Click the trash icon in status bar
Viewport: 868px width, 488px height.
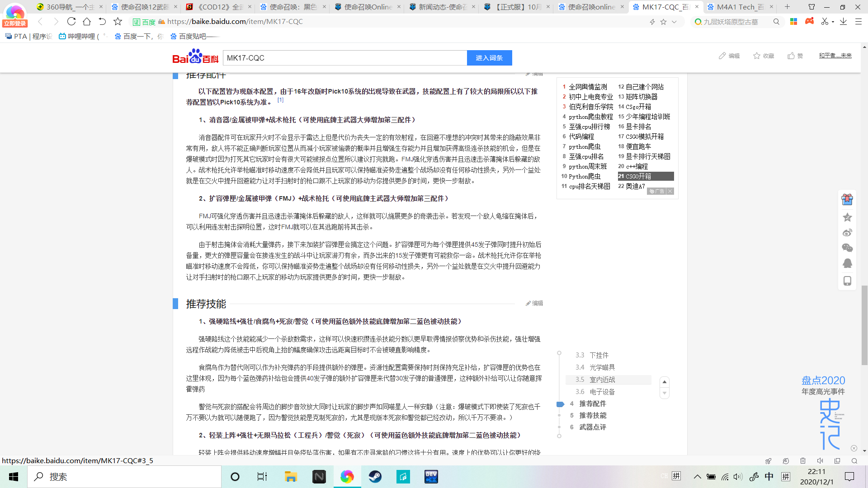point(803,461)
